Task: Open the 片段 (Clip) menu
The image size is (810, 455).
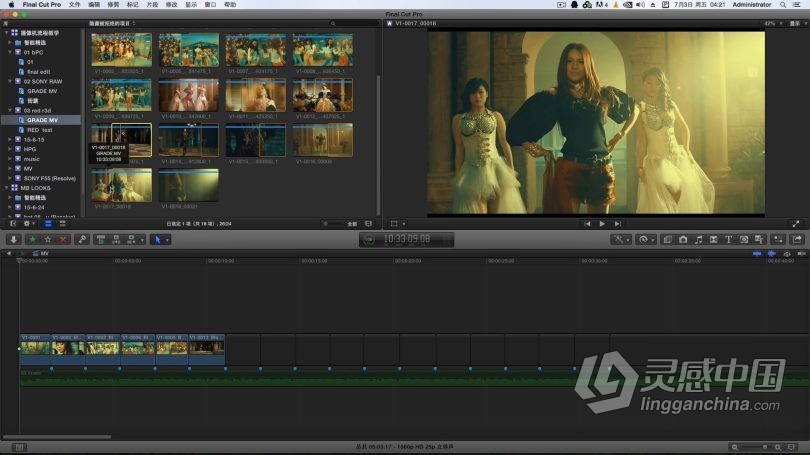Action: coord(152,5)
